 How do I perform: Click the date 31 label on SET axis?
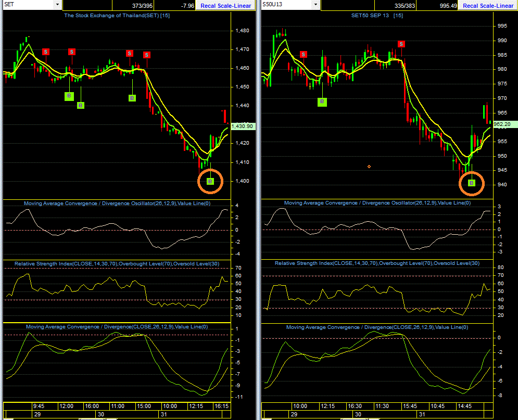[x=163, y=414]
